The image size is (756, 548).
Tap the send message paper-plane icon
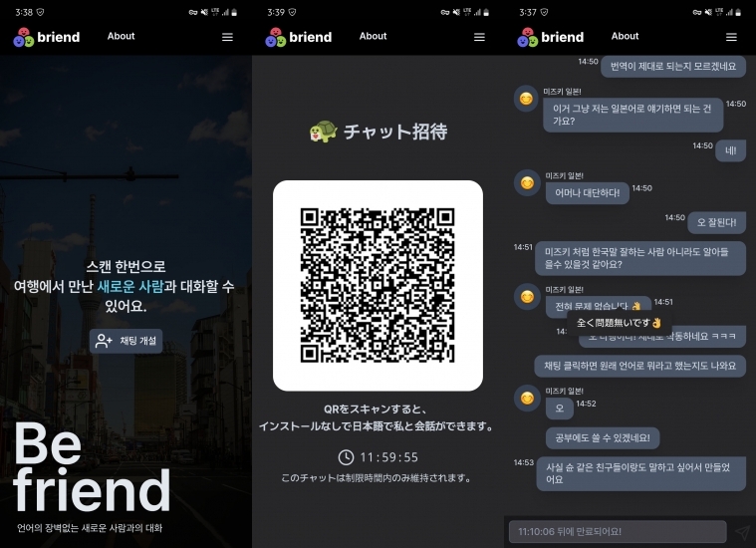point(742,532)
